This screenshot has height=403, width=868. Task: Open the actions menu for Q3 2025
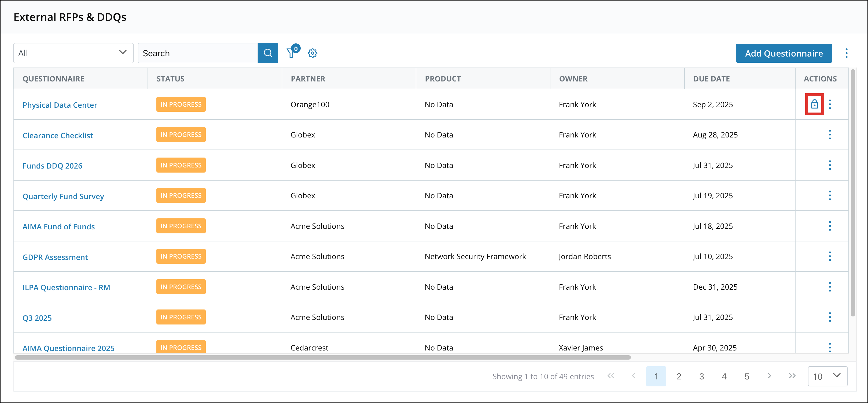tap(830, 317)
